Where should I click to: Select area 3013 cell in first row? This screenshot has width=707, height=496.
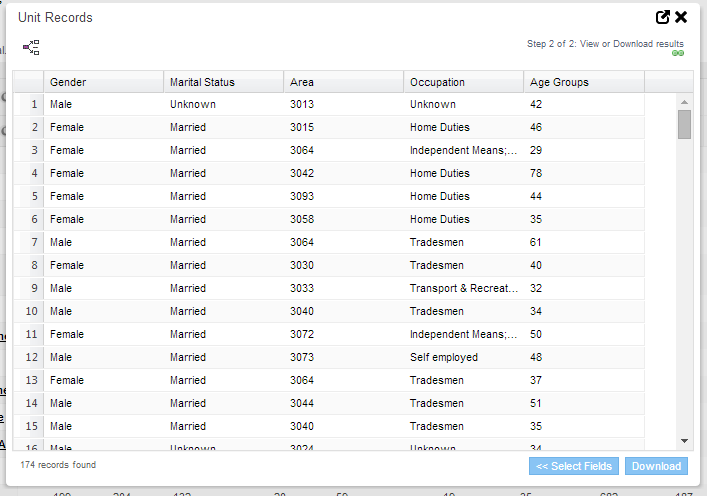(302, 104)
